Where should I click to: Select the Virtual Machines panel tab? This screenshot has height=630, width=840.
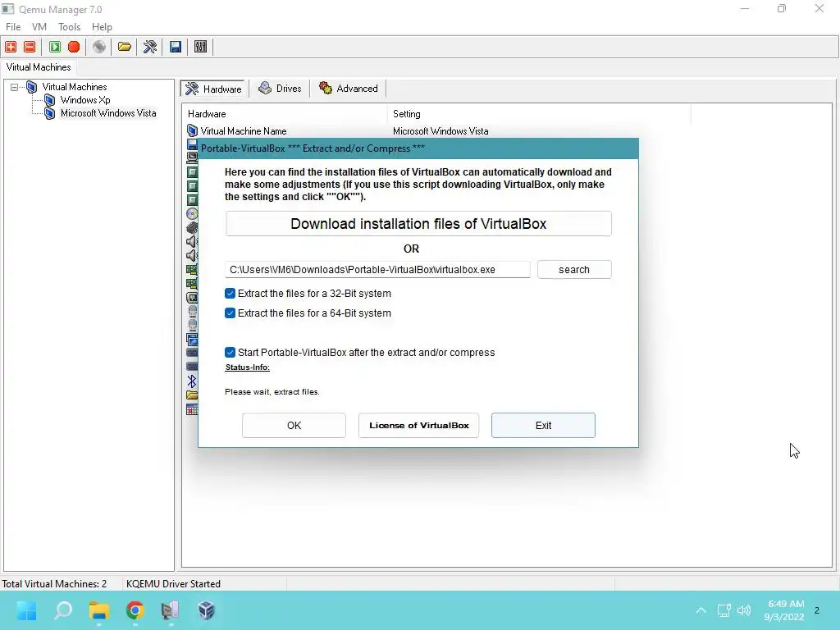pyautogui.click(x=39, y=67)
